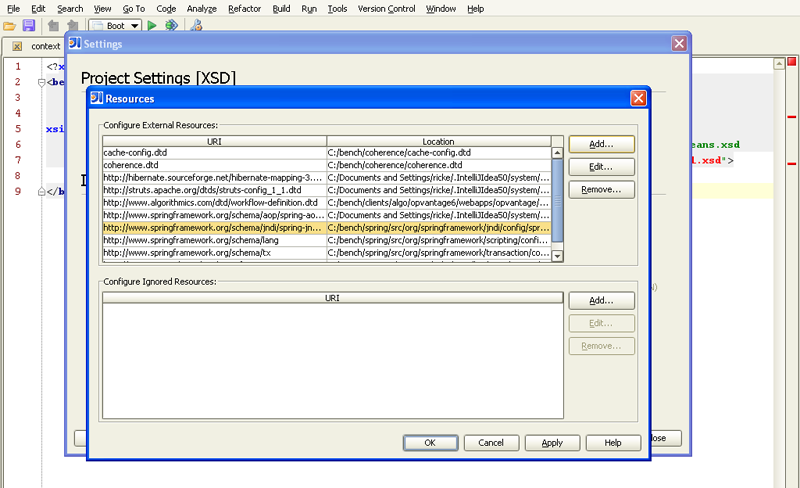Click the Open folder toolbar icon

[9, 25]
